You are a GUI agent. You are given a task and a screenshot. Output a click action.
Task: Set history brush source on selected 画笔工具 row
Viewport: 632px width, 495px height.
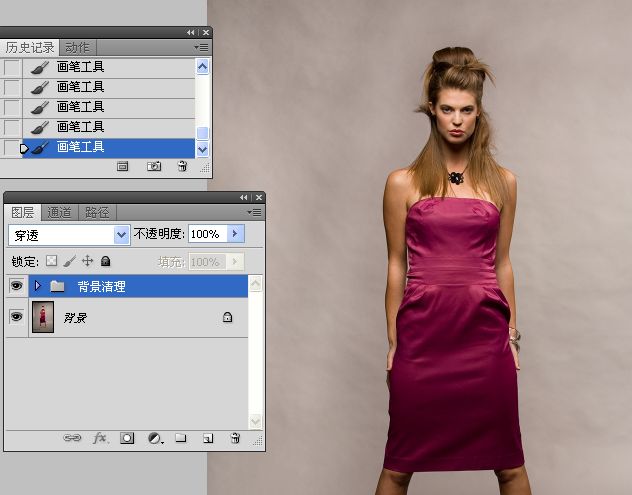pyautogui.click(x=10, y=148)
